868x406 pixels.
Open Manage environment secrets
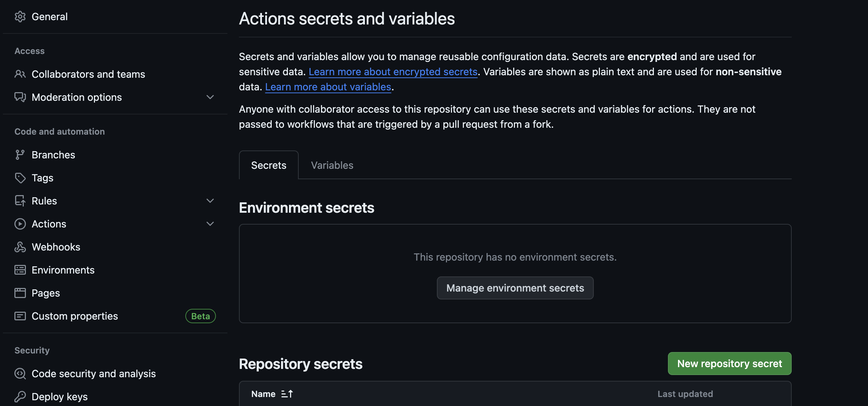[x=515, y=288]
